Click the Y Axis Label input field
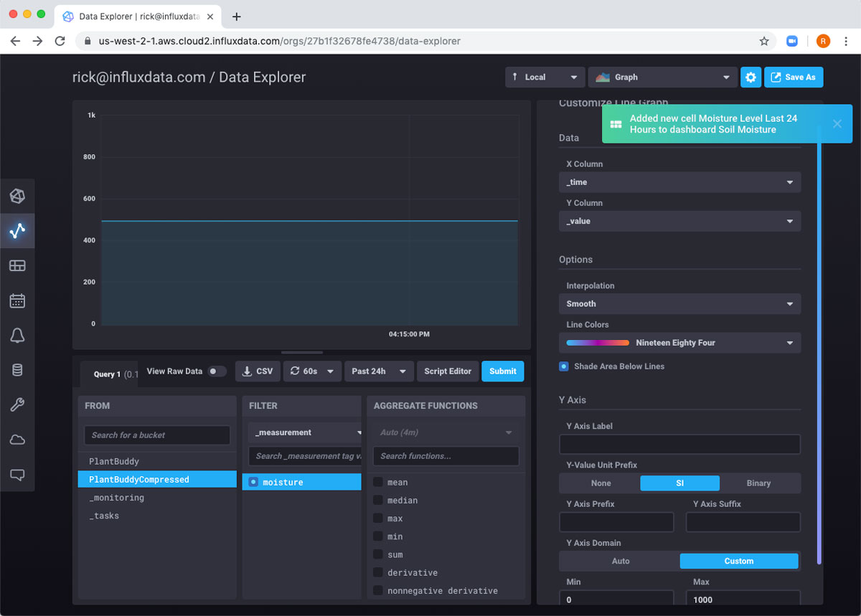Image resolution: width=861 pixels, height=616 pixels. [679, 445]
